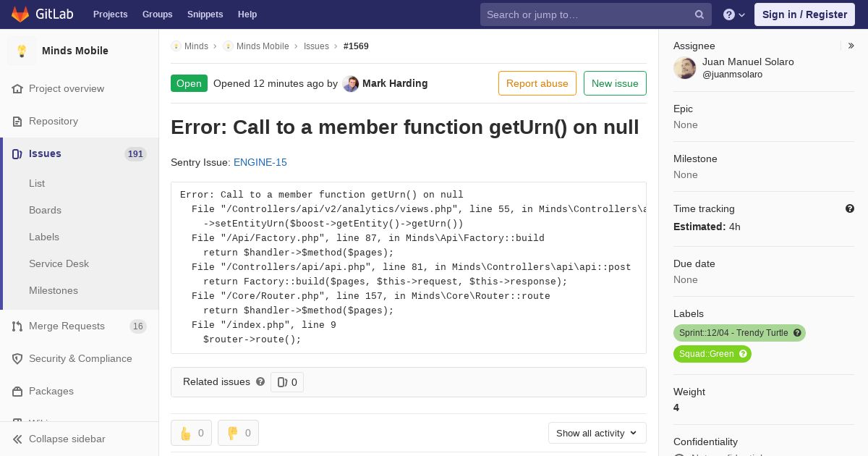Click Time tracking help icon

point(850,208)
